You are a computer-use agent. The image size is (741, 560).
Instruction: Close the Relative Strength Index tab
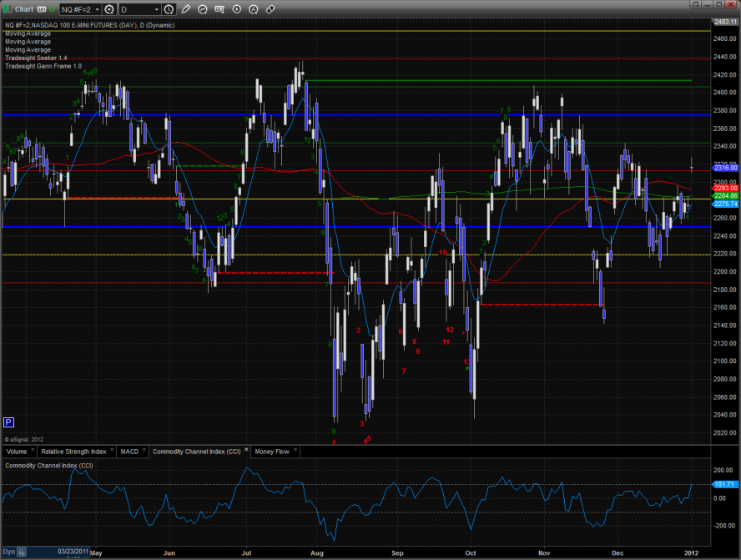112,449
